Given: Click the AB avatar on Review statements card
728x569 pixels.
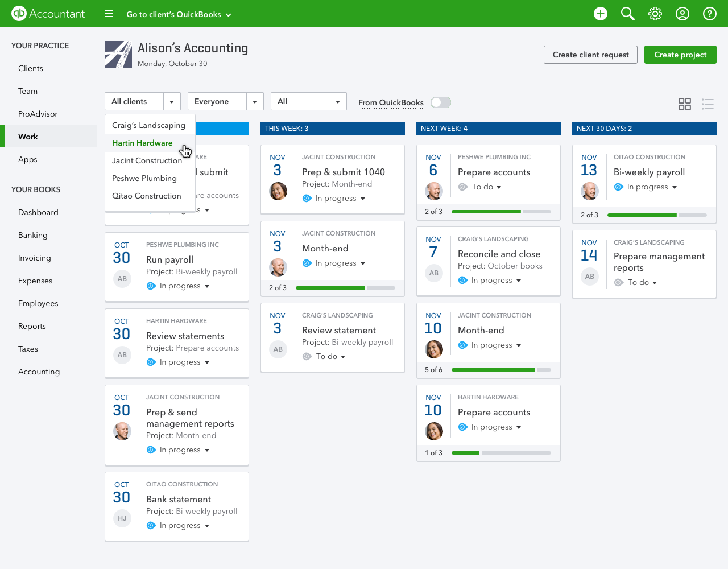Looking at the screenshot, I should (x=122, y=355).
